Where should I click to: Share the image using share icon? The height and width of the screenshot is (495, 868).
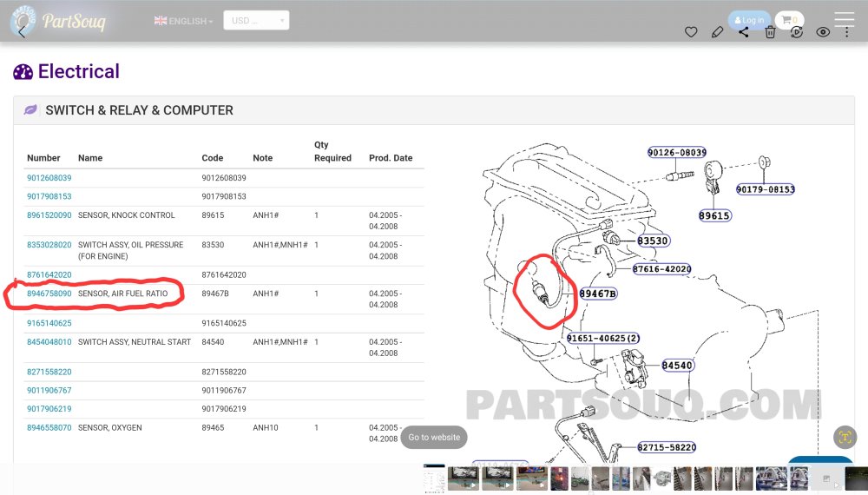[744, 32]
